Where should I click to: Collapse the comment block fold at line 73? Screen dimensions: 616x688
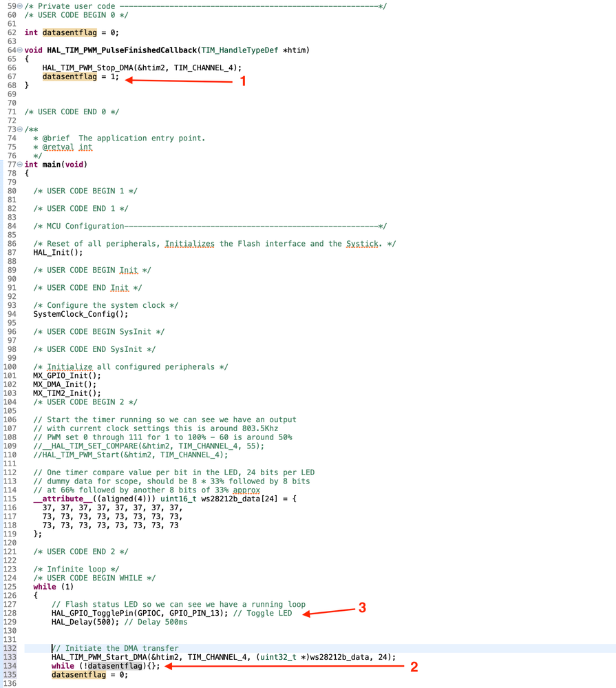[20, 129]
